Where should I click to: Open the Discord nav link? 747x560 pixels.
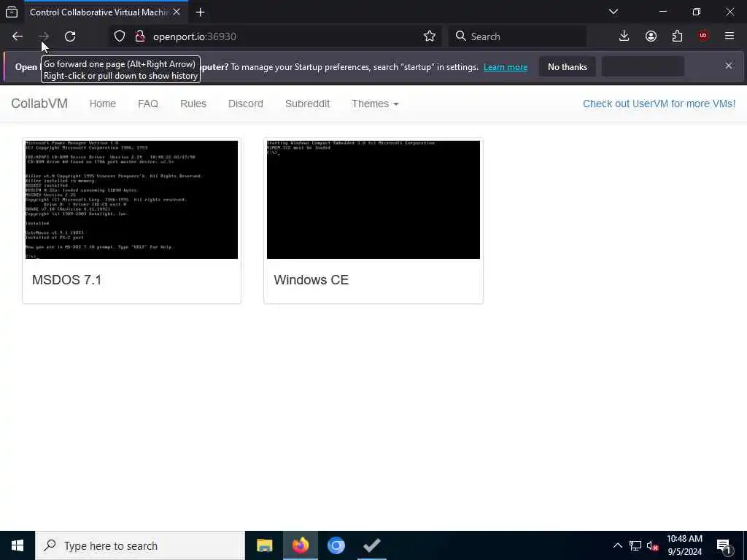[245, 104]
